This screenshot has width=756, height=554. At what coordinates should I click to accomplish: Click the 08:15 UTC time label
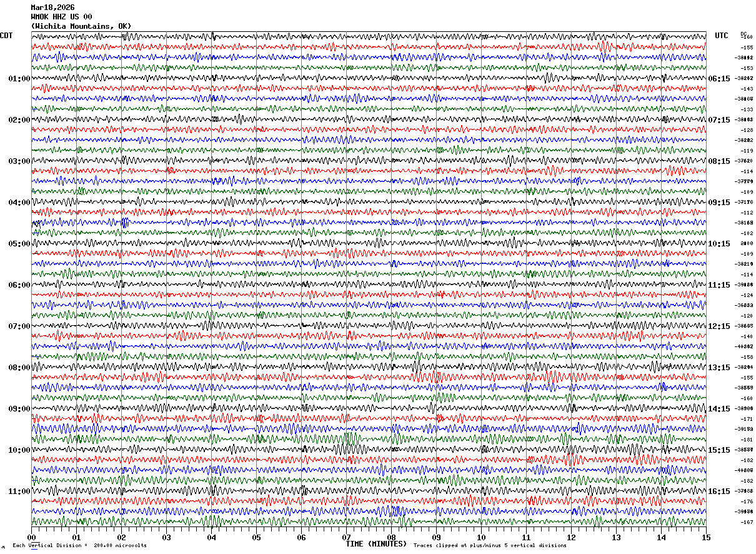(x=719, y=161)
